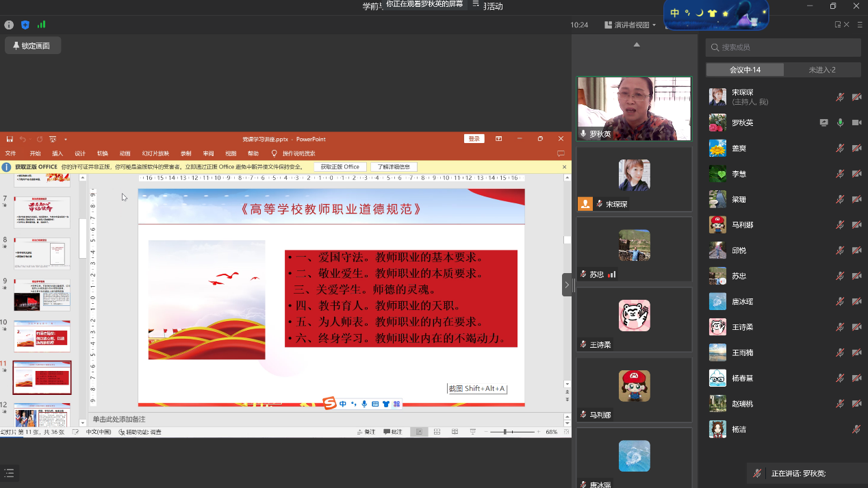Click 罗秋英's screen sharing icon

(x=824, y=123)
